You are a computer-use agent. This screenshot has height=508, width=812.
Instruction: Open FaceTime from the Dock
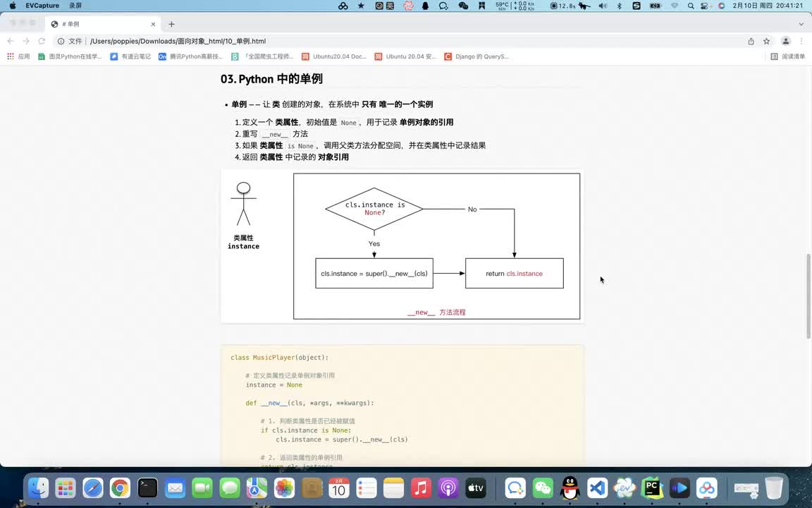202,488
